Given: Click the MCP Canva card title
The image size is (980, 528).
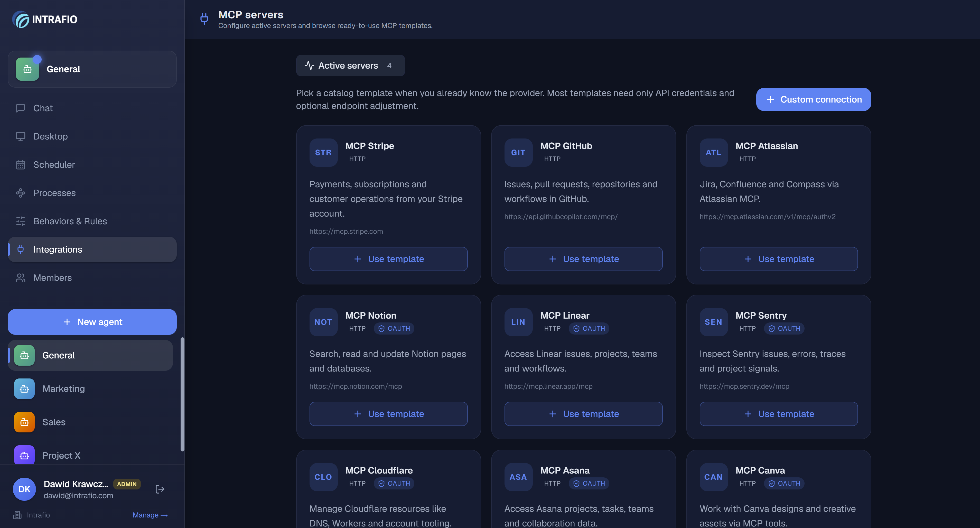Looking at the screenshot, I should 760,470.
